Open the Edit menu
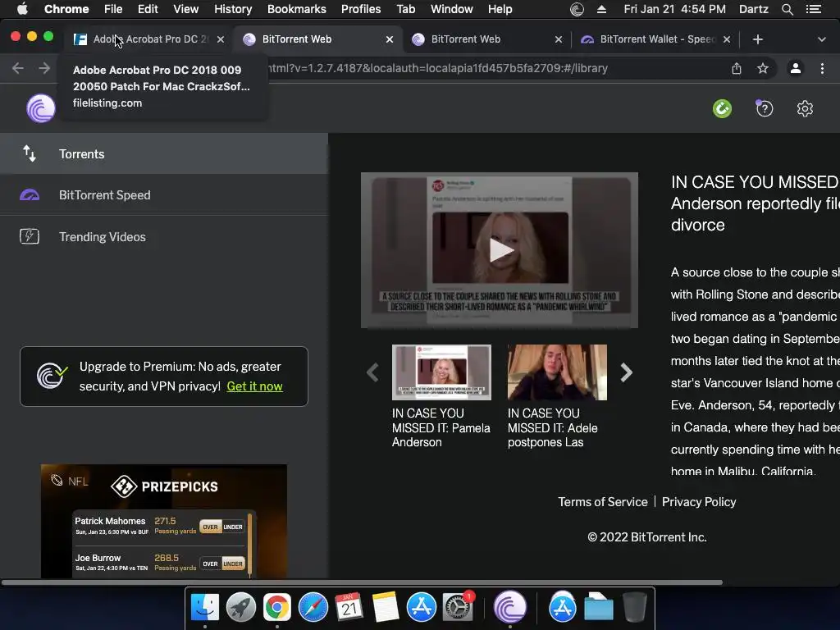This screenshot has height=630, width=840. click(x=148, y=9)
